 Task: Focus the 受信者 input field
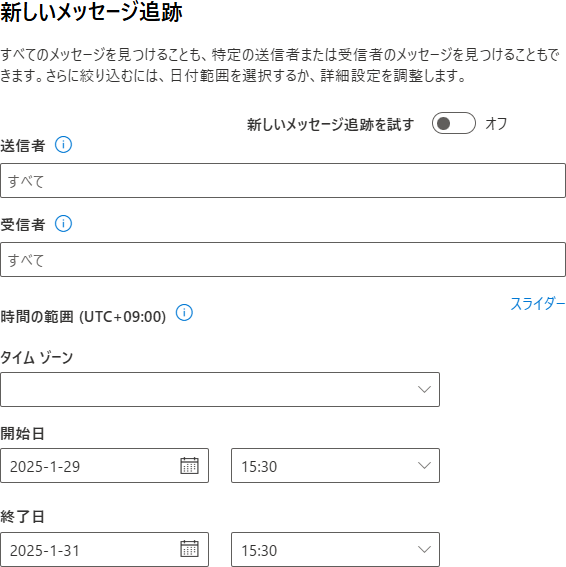(x=283, y=260)
